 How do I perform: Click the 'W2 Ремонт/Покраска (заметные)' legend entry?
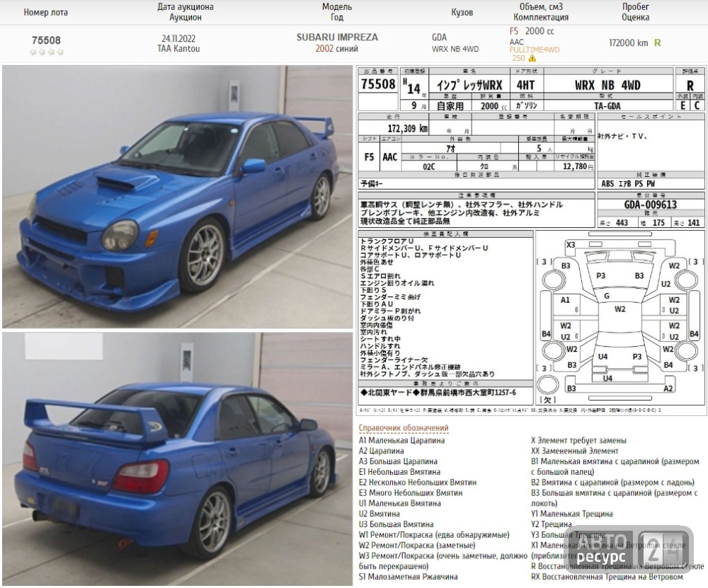point(417,545)
